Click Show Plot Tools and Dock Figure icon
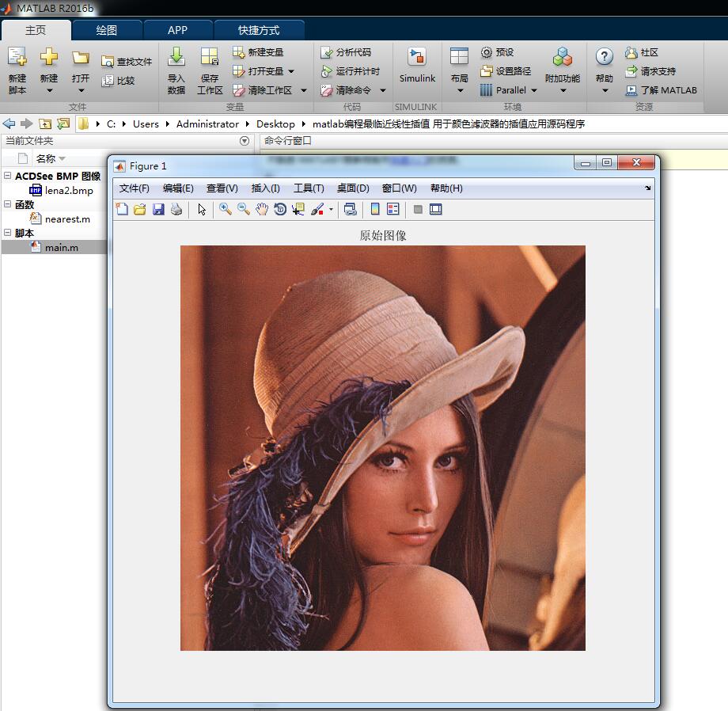The height and width of the screenshot is (711, 728). [x=435, y=210]
